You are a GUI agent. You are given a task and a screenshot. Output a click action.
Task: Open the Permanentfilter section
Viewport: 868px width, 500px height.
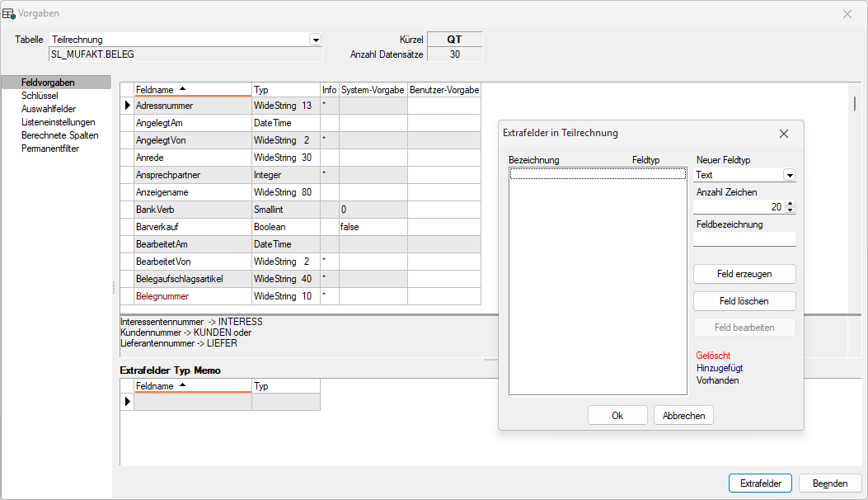click(x=50, y=149)
